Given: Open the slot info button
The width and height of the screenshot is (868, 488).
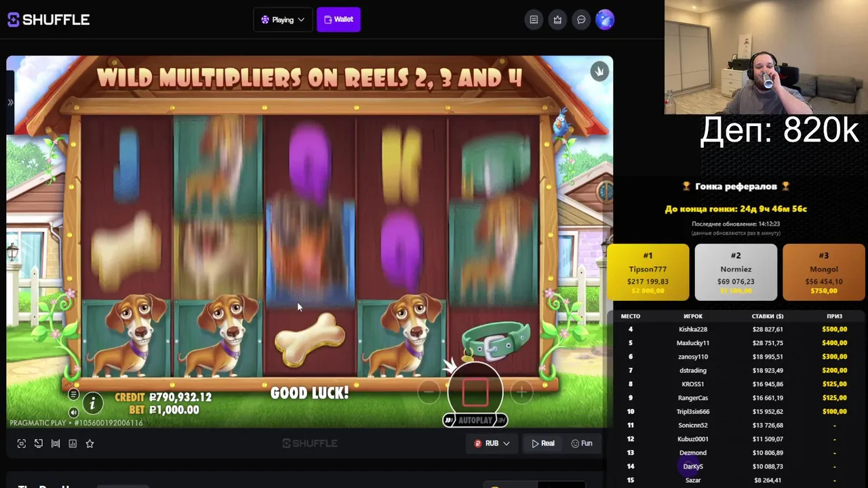Looking at the screenshot, I should (92, 403).
